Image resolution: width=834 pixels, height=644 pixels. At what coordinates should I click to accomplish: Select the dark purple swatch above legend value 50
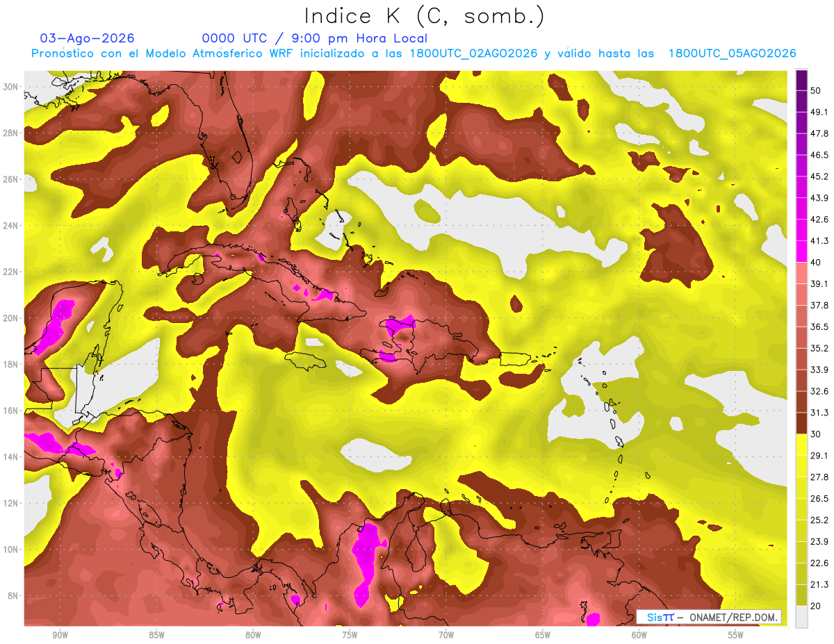pyautogui.click(x=801, y=81)
